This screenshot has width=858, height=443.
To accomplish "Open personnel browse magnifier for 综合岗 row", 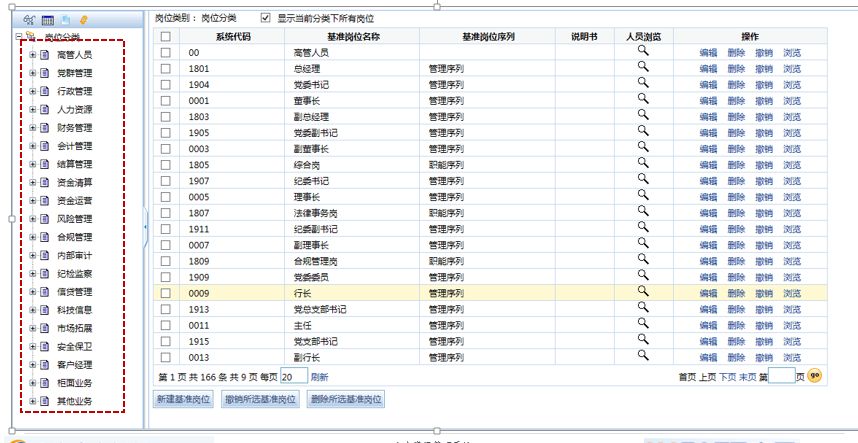I will [x=643, y=162].
